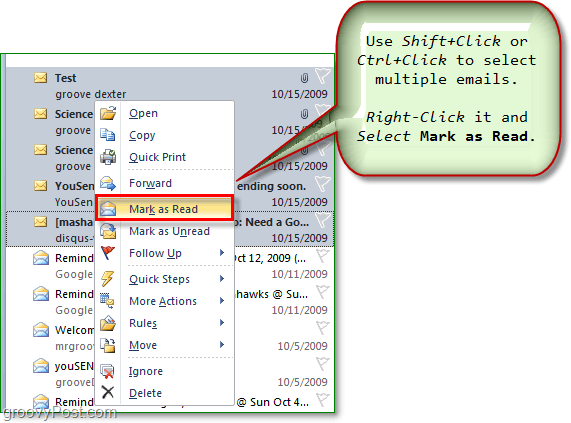
Task: Click sender 'groove dexter' on Test email
Action: pyautogui.click(x=91, y=94)
